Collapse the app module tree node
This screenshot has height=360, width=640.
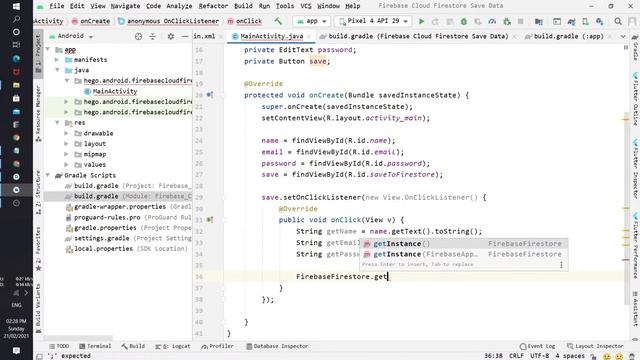coord(48,49)
